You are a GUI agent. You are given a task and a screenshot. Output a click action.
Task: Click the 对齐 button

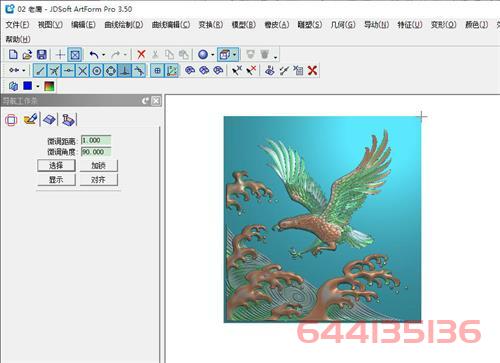click(x=98, y=180)
